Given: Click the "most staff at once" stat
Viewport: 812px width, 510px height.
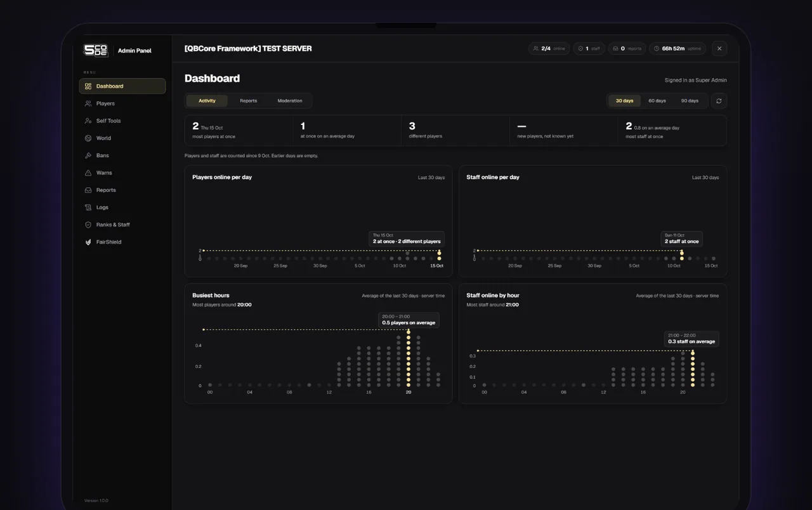Looking at the screenshot, I should coord(672,130).
